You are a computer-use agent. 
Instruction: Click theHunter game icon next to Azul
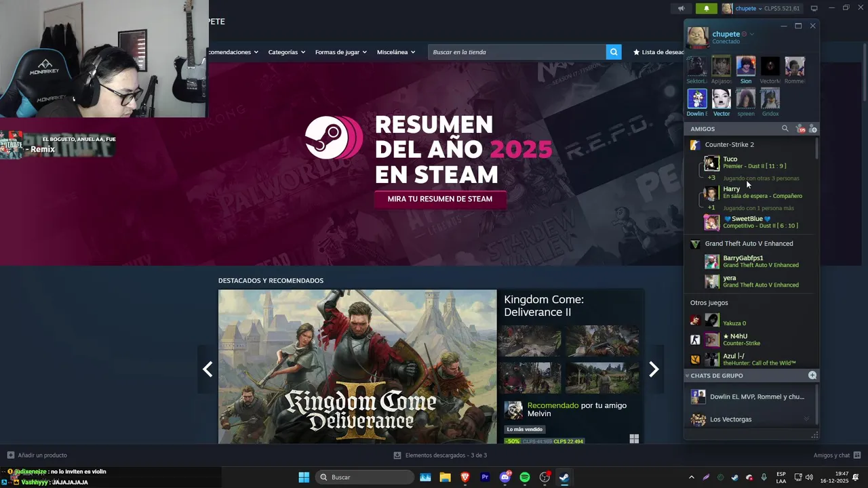(x=695, y=359)
